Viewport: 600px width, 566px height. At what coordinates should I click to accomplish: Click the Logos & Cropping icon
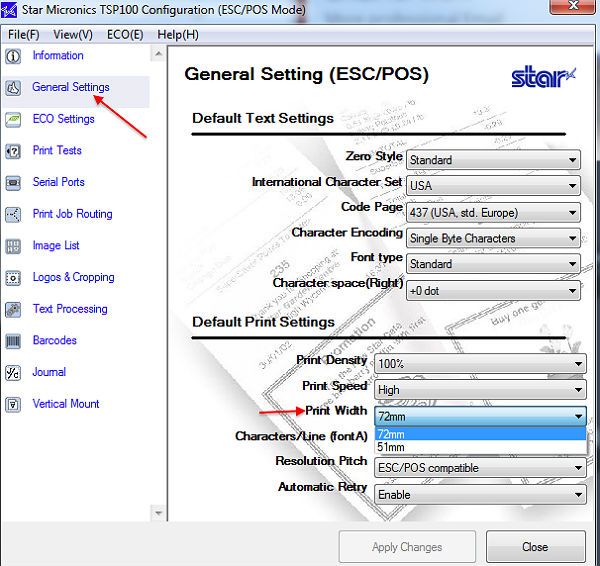13,277
